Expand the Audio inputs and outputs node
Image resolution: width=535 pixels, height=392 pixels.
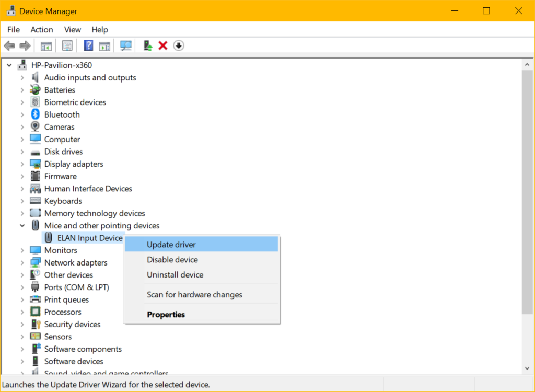click(22, 77)
